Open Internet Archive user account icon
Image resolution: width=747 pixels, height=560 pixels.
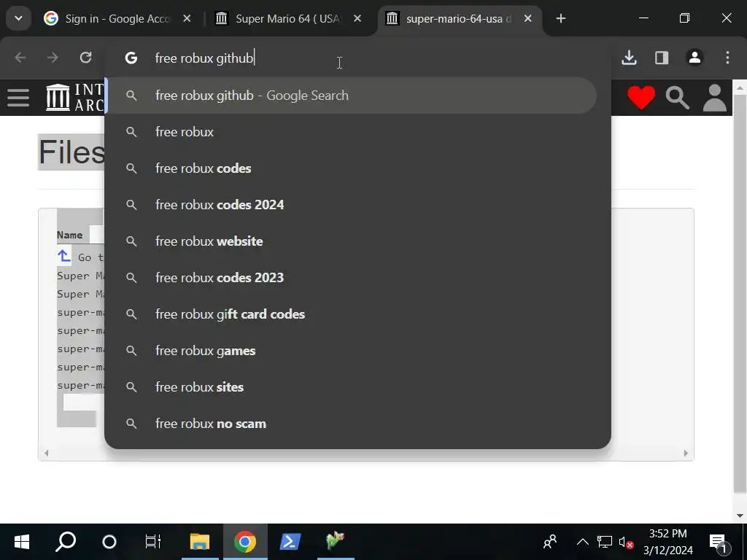click(x=715, y=98)
